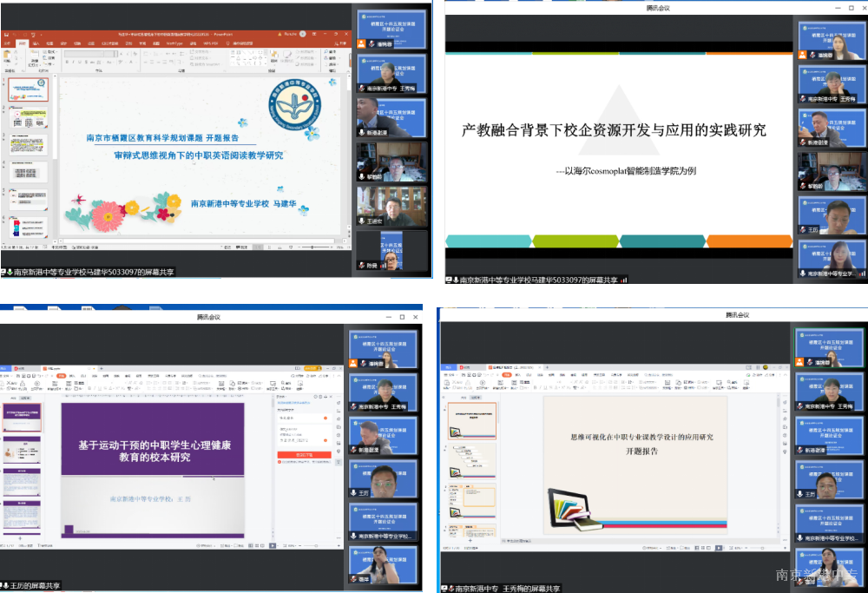The image size is (868, 593).
Task: Click the slide title 基于运动干预的中职学生心理健康教育的校本研究
Action: point(154,451)
